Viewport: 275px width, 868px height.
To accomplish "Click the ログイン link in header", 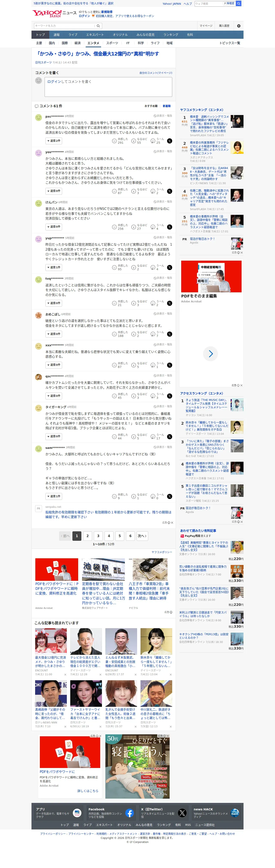I will (84, 16).
